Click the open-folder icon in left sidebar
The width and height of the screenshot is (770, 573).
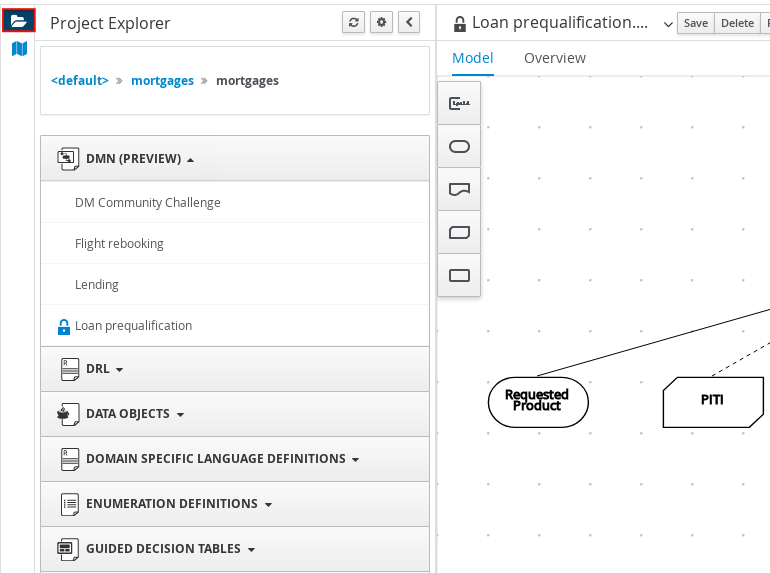click(x=19, y=20)
